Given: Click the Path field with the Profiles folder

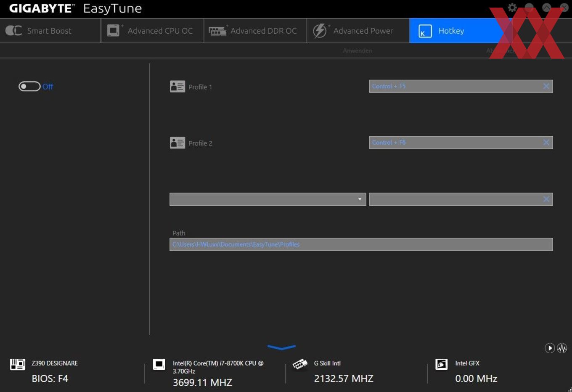Looking at the screenshot, I should pos(361,244).
